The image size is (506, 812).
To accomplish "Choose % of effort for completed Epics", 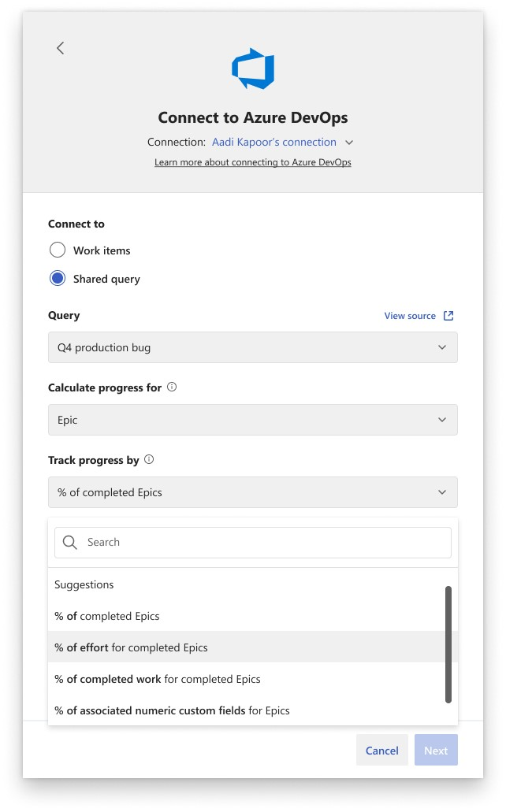I will pos(247,648).
